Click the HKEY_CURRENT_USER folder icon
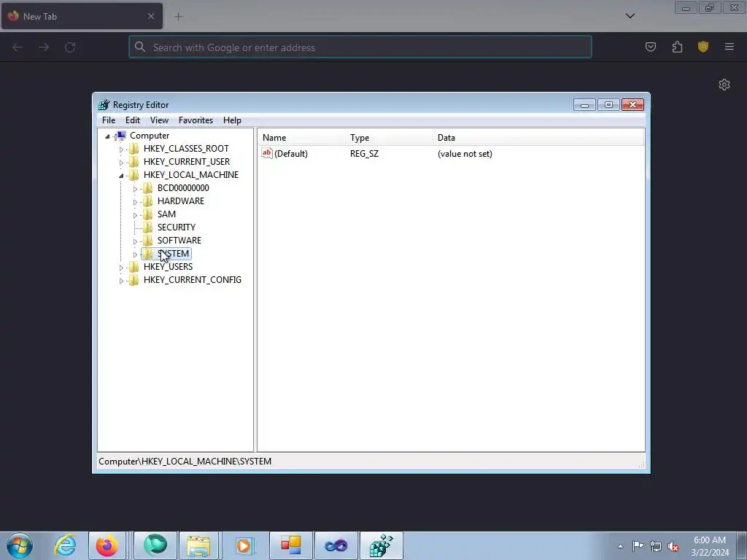Screen dimensions: 747x560 [134, 162]
